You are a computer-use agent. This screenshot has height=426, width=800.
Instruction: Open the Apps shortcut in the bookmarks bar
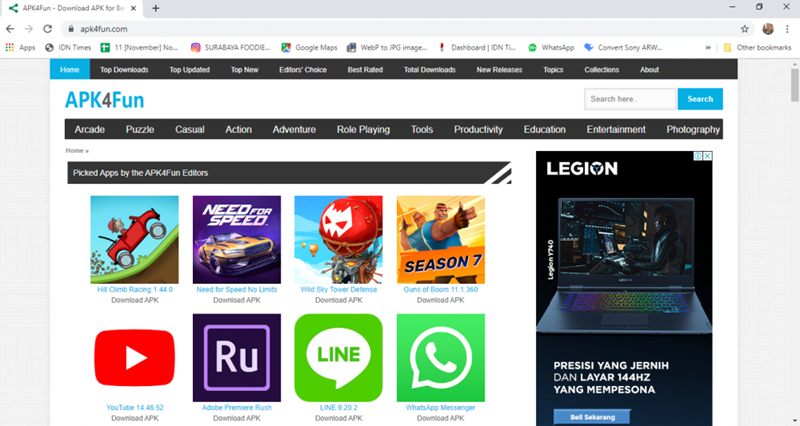tap(20, 47)
